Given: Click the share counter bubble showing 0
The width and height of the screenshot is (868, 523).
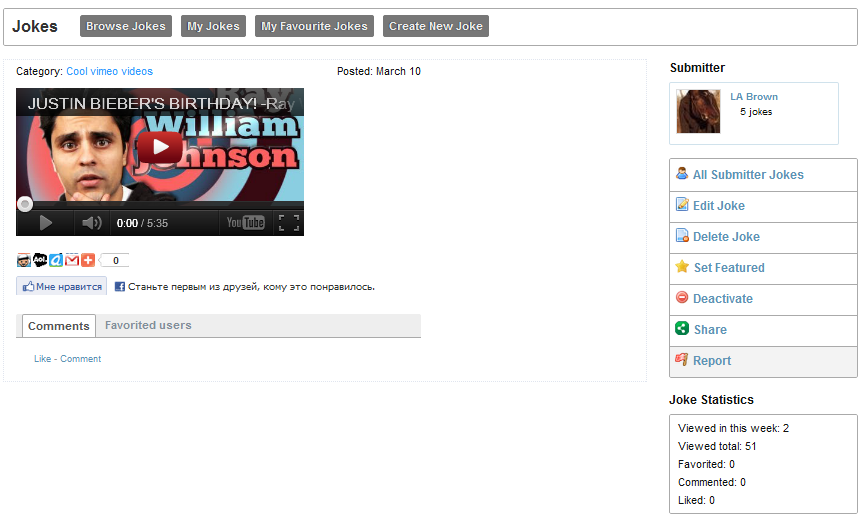Looking at the screenshot, I should pyautogui.click(x=114, y=260).
